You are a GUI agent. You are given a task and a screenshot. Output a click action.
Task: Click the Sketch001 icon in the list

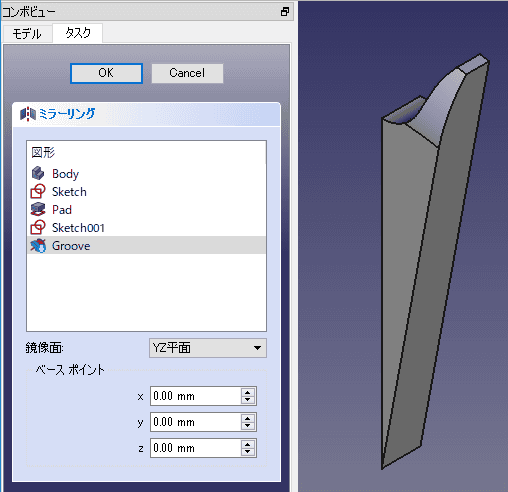(38, 227)
